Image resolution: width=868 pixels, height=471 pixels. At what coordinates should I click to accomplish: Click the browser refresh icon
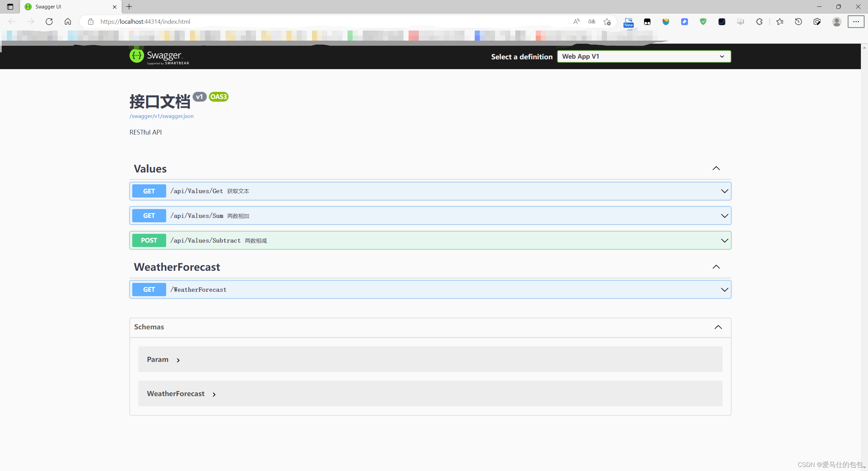(49, 22)
